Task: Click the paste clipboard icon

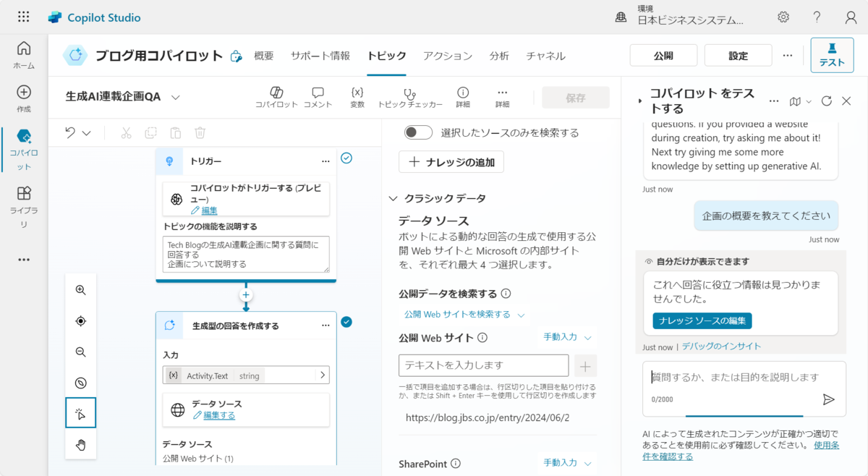Action: [175, 132]
